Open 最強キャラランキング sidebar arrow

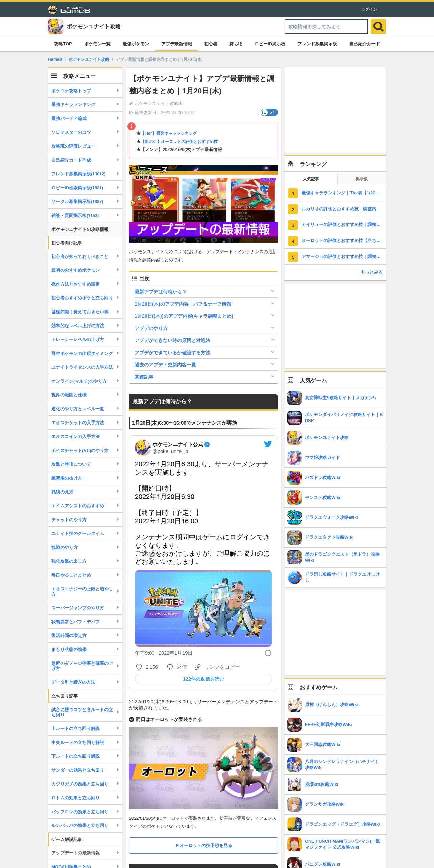click(x=118, y=104)
